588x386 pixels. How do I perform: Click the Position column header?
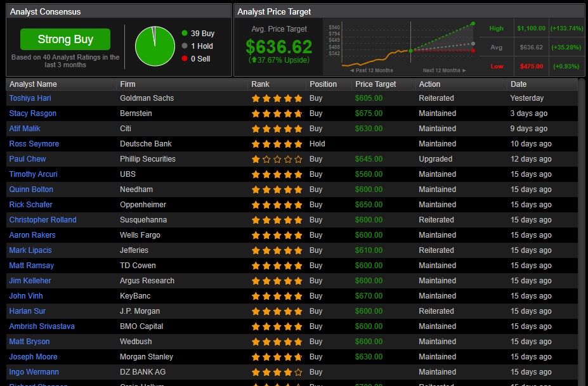(x=329, y=84)
